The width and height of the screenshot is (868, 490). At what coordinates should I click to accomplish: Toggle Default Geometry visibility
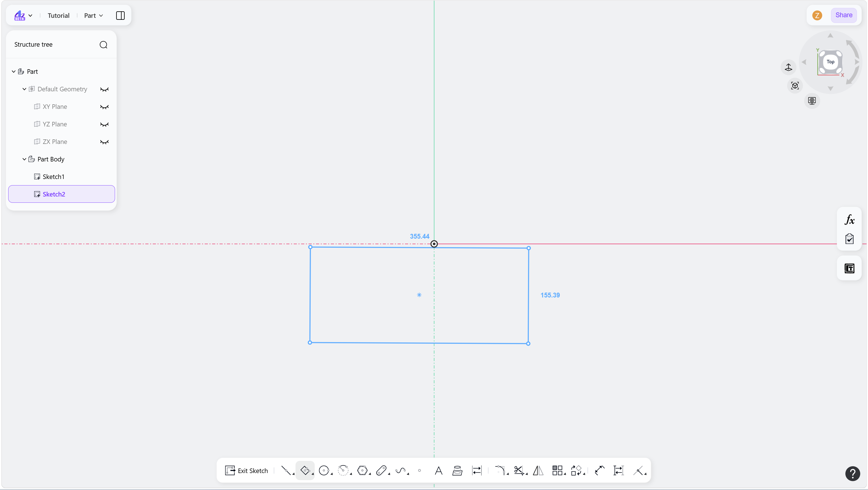(x=105, y=89)
